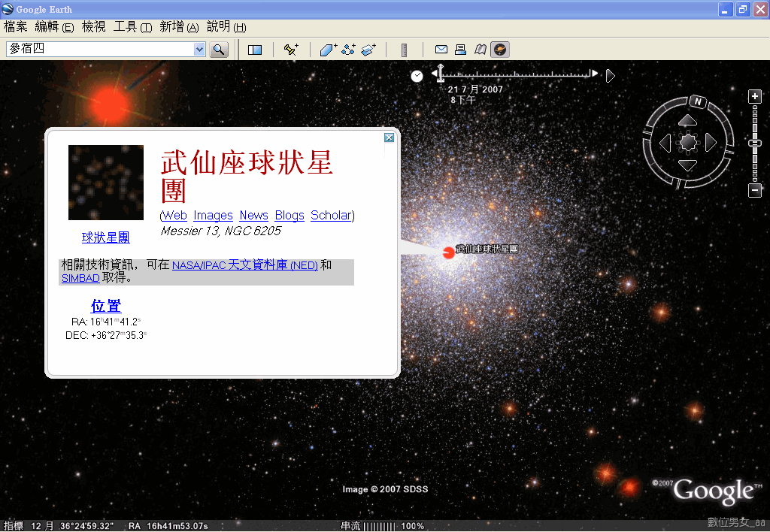Pan view right with compass arrow
The width and height of the screenshot is (770, 532).
click(x=711, y=143)
